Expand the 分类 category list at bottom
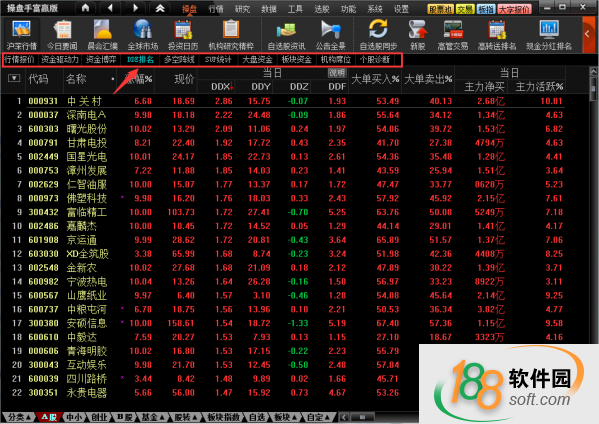This screenshot has width=599, height=424. pyautogui.click(x=19, y=417)
